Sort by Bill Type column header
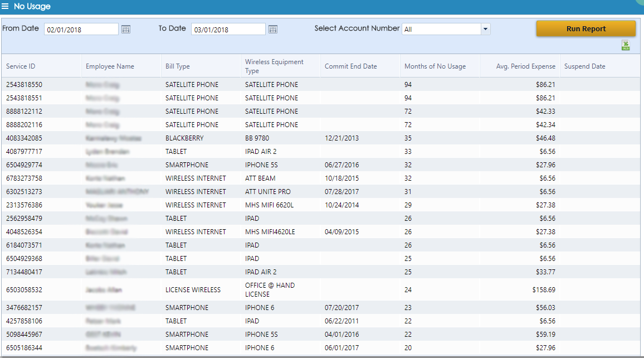This screenshot has width=644, height=358. click(178, 66)
